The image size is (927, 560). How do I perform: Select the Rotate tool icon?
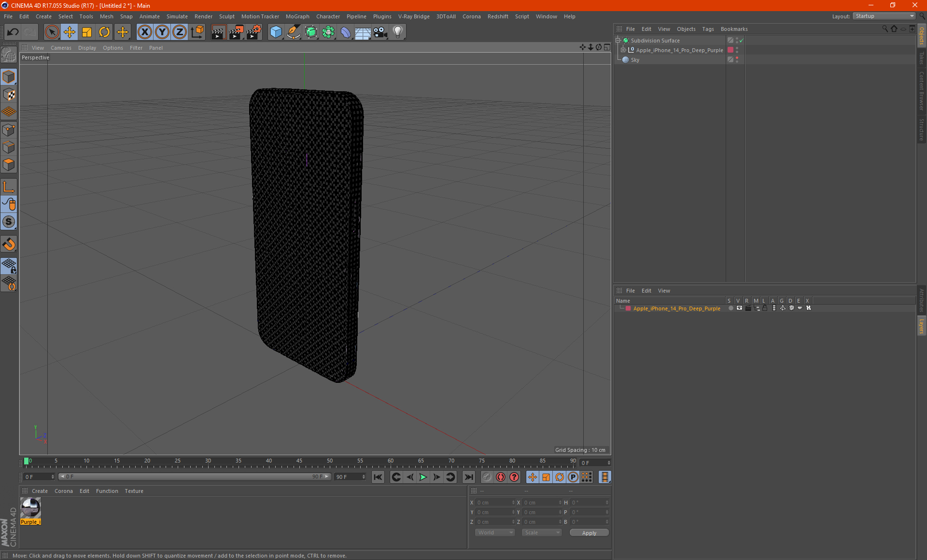[104, 32]
